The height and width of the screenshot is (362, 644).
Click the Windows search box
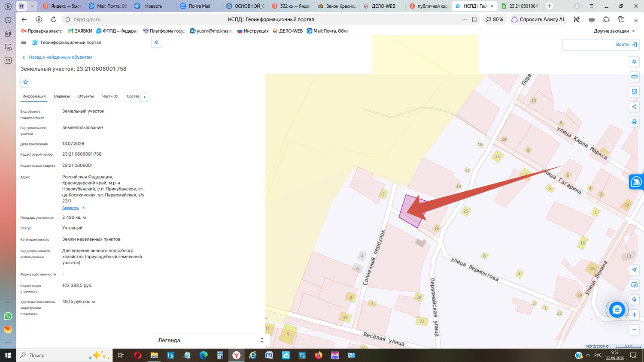[64, 355]
